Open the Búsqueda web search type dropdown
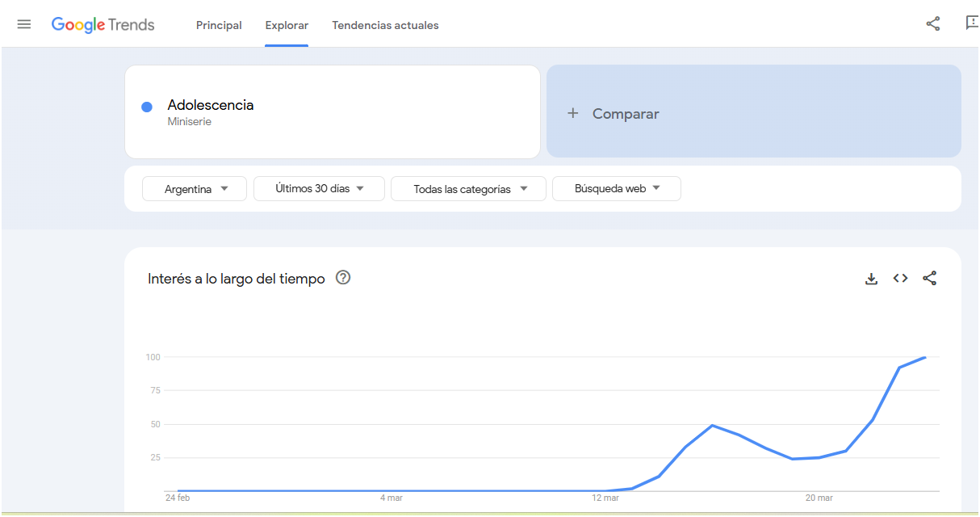980x517 pixels. coord(616,188)
